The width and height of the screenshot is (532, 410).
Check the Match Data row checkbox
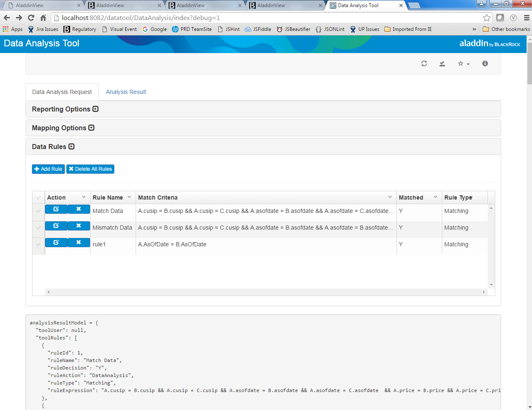38,211
